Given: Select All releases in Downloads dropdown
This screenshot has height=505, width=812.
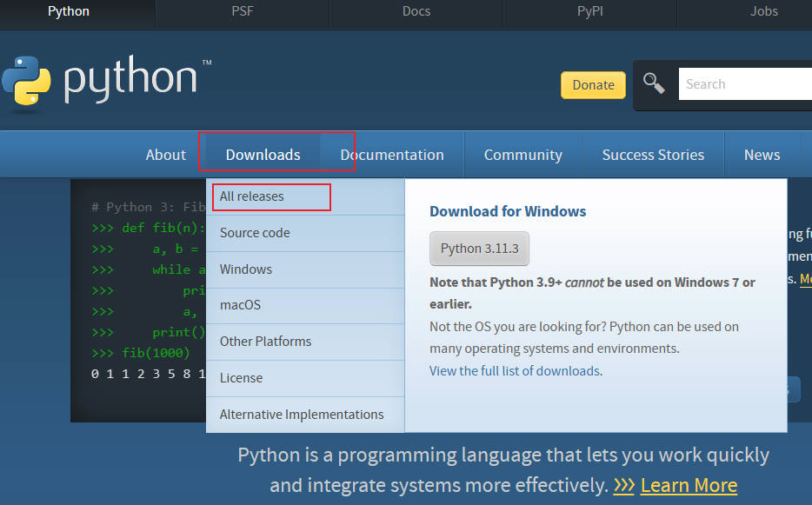Looking at the screenshot, I should pyautogui.click(x=305, y=196).
